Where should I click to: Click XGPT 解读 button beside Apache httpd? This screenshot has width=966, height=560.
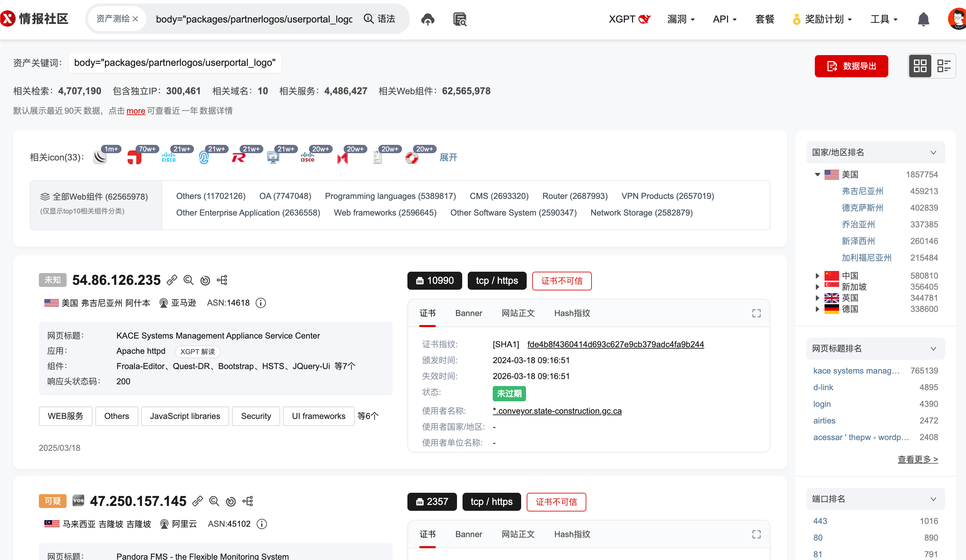pos(197,352)
